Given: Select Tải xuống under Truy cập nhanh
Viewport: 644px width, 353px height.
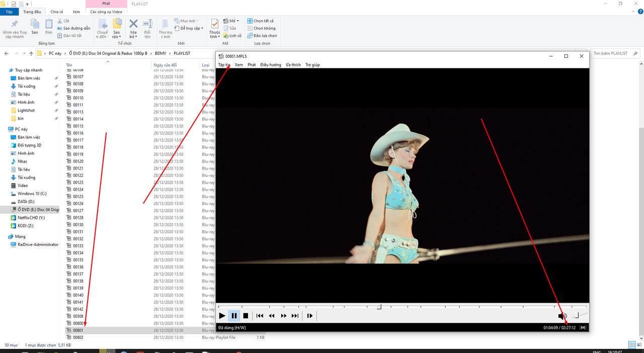Looking at the screenshot, I should pyautogui.click(x=26, y=86).
